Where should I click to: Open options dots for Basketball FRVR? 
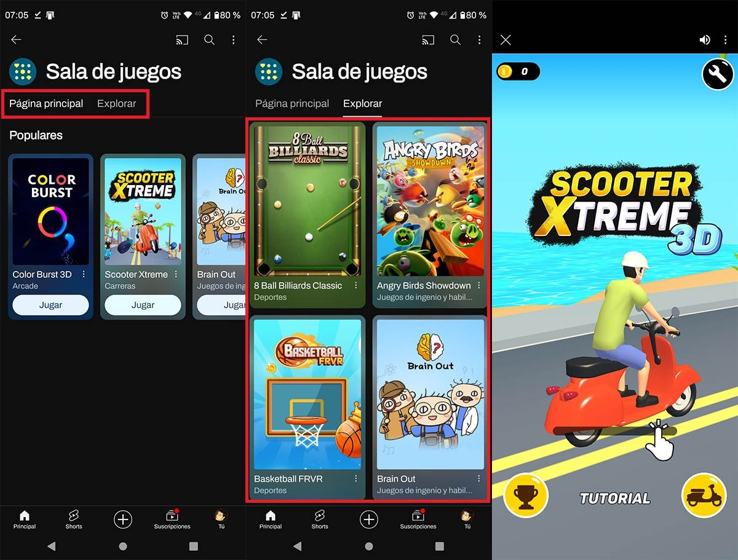tap(355, 478)
